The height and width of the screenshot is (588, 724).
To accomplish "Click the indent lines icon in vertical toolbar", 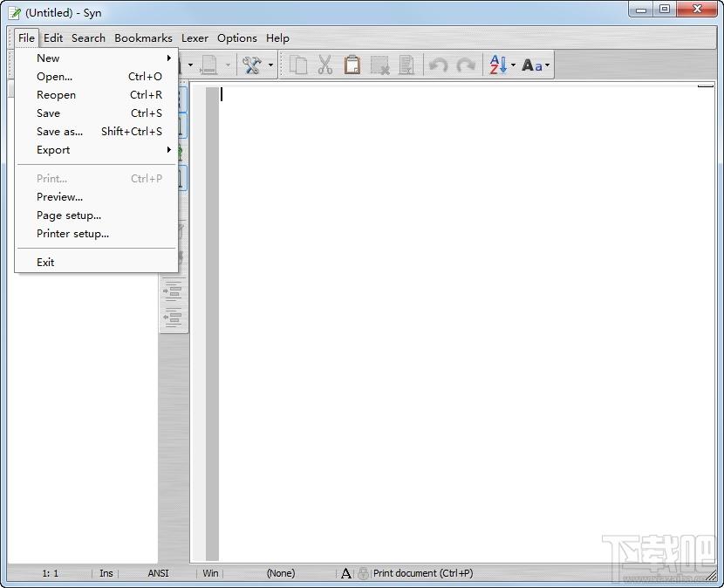I will pos(174,290).
